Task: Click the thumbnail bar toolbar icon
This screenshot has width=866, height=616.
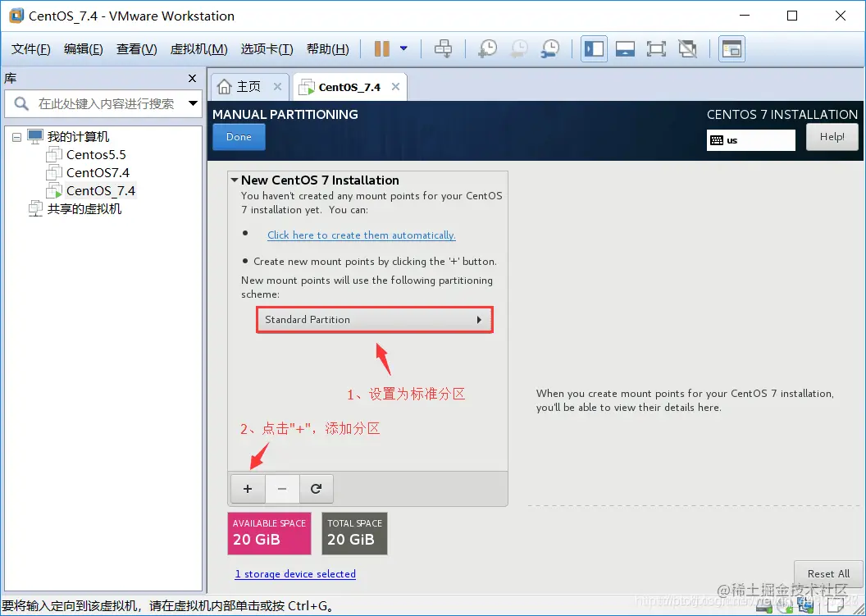Action: (732, 48)
